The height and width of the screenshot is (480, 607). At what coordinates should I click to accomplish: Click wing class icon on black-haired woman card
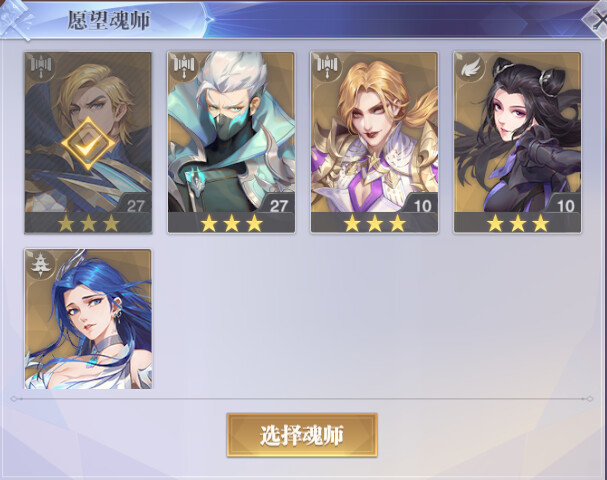[x=470, y=68]
